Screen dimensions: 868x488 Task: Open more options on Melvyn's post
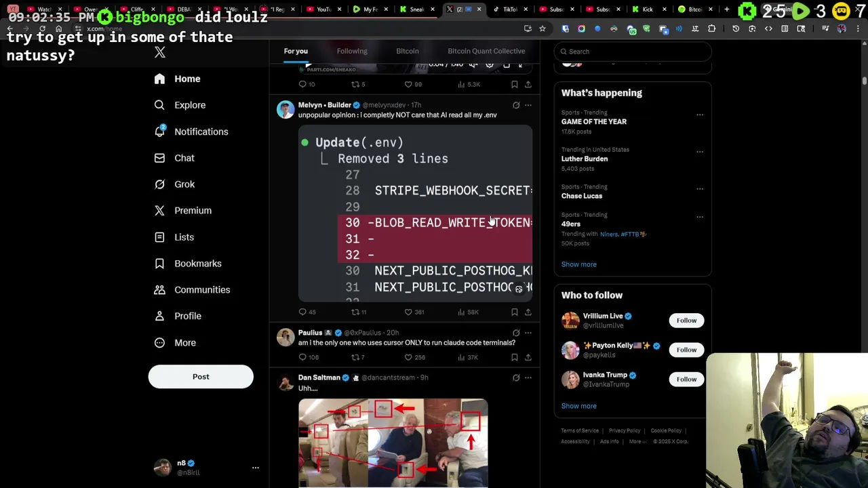click(x=528, y=105)
